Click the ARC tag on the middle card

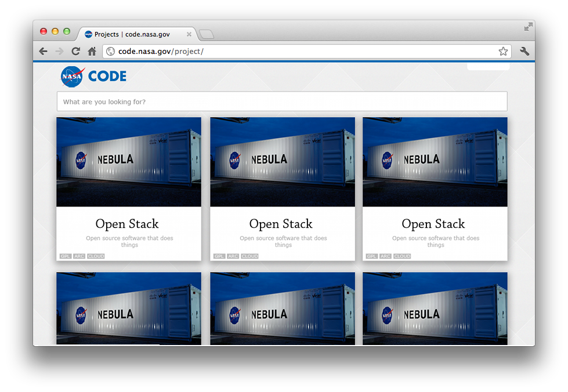click(x=233, y=256)
